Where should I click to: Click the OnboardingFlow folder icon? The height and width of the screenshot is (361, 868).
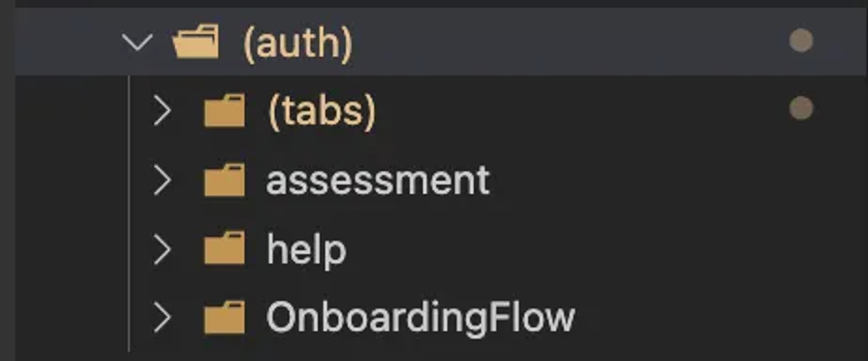[x=224, y=317]
